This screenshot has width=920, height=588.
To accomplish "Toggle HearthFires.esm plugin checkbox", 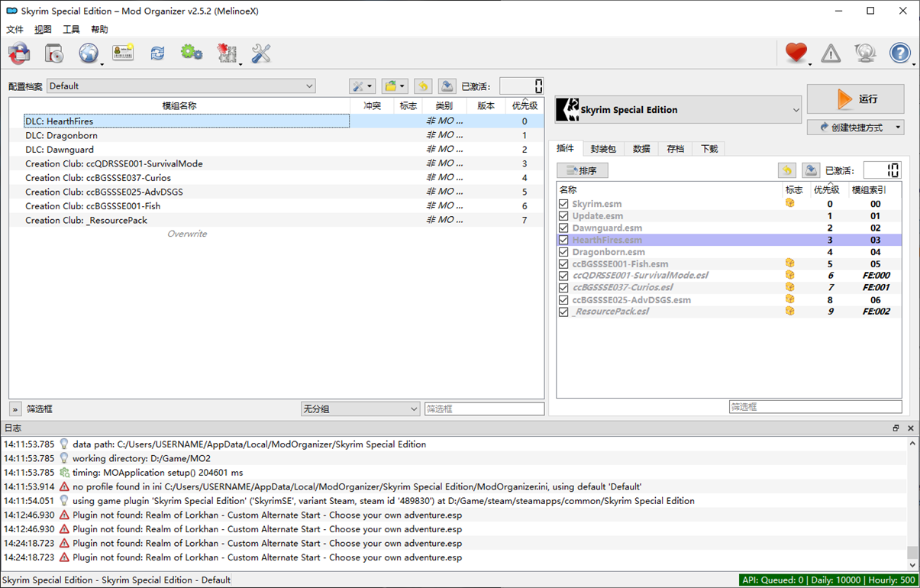I will tap(563, 240).
